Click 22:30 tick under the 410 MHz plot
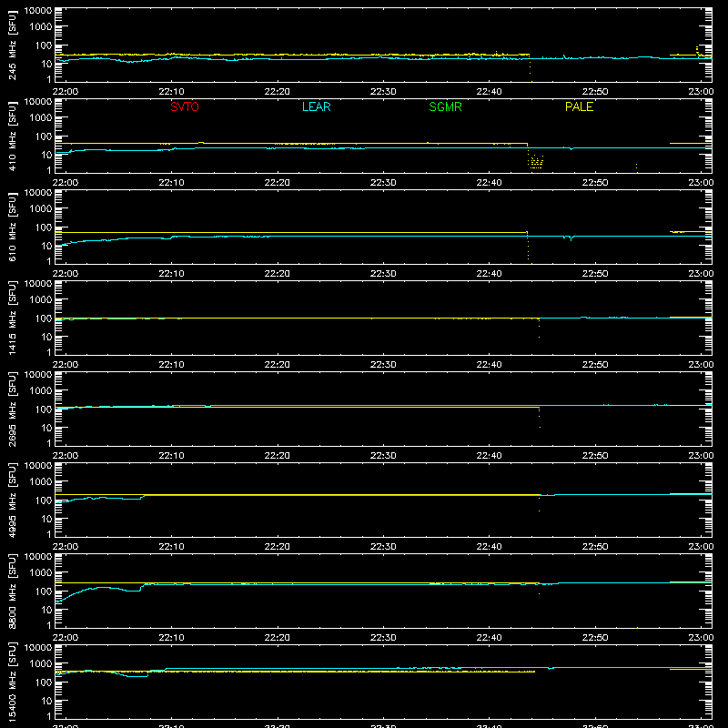Image resolution: width=728 pixels, height=728 pixels. 383,183
